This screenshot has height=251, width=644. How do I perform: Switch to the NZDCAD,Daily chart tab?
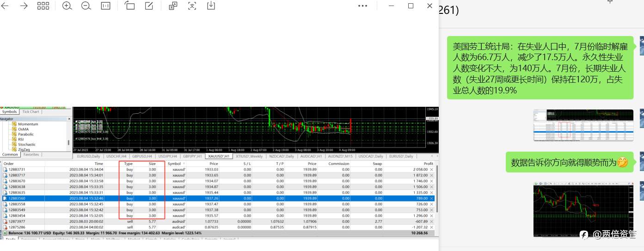coord(282,156)
